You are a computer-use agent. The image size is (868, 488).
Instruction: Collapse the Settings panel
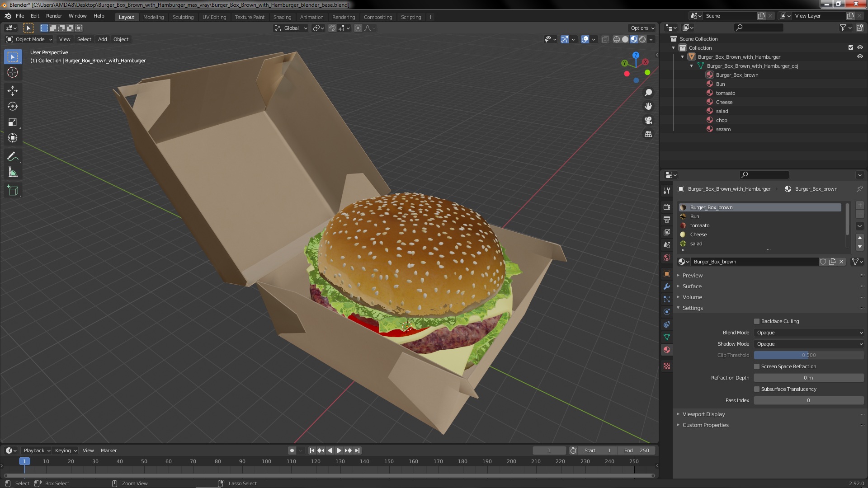click(x=693, y=308)
